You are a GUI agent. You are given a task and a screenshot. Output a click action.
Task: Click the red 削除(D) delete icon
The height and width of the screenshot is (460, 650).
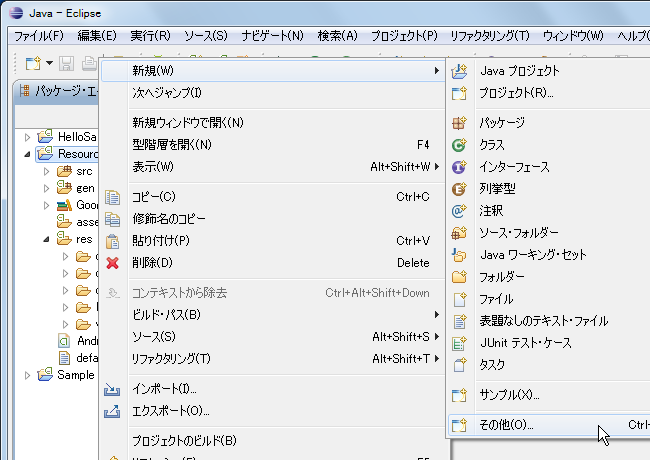112,263
